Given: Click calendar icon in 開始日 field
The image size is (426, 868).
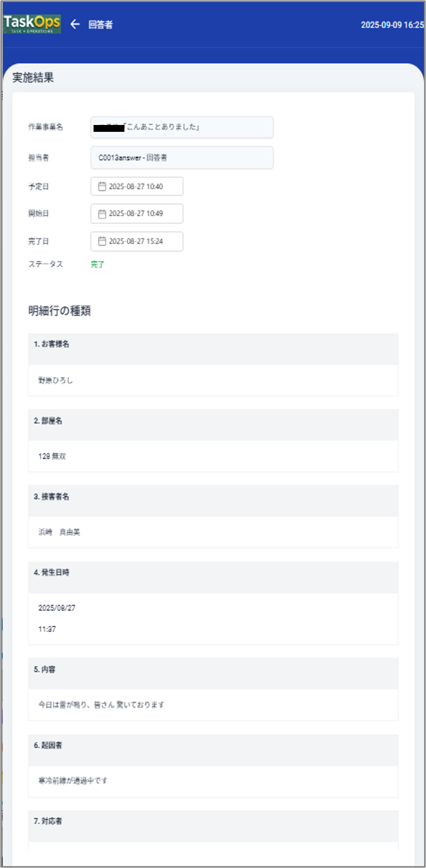Looking at the screenshot, I should pos(102,214).
